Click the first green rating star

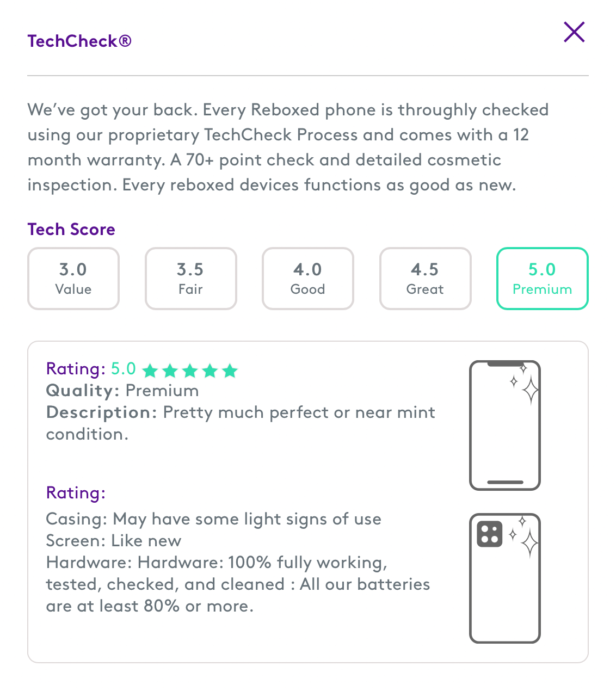click(x=150, y=371)
